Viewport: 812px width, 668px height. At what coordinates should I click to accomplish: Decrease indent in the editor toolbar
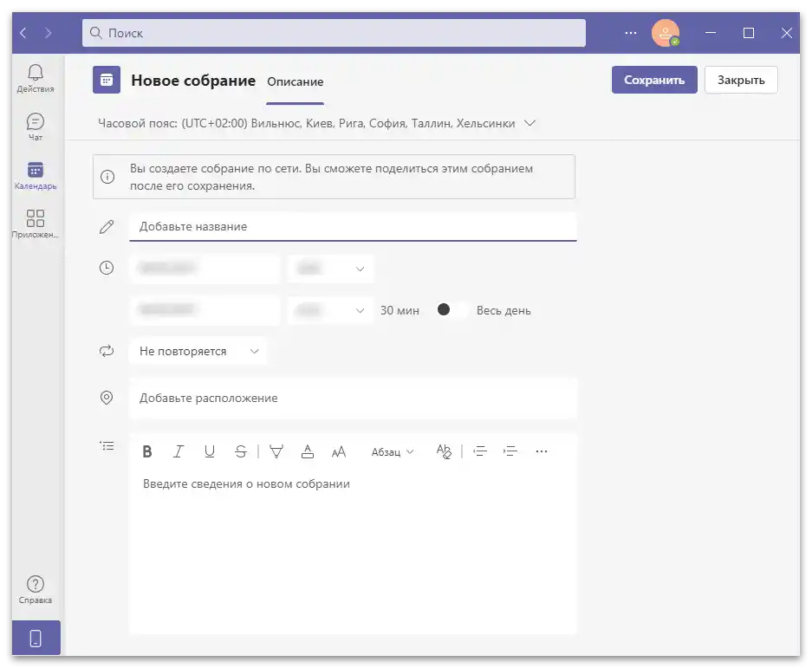tap(480, 451)
